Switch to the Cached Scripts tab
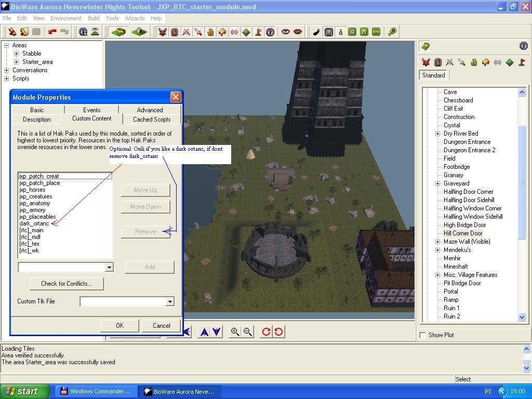Screen dimensions: 532x399 click(x=151, y=119)
